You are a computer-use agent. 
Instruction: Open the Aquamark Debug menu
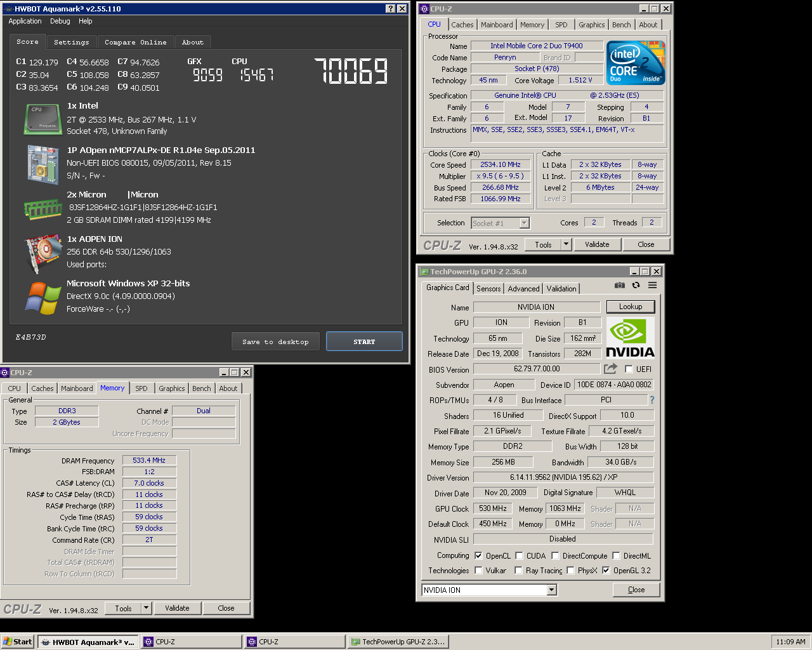(60, 21)
